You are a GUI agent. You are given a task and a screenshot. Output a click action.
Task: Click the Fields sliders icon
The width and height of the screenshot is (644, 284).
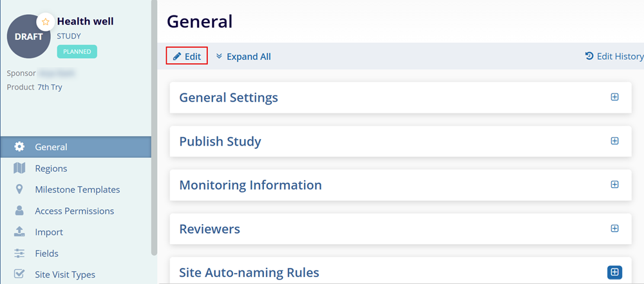pyautogui.click(x=19, y=253)
